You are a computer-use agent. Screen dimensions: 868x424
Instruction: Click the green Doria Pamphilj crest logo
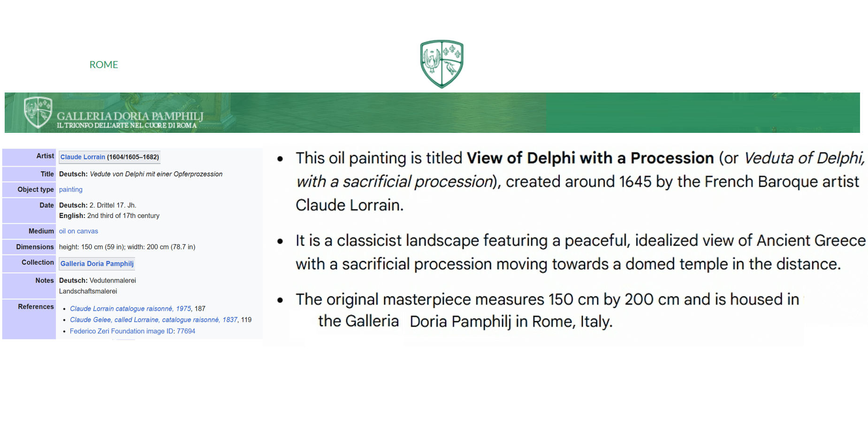tap(442, 64)
